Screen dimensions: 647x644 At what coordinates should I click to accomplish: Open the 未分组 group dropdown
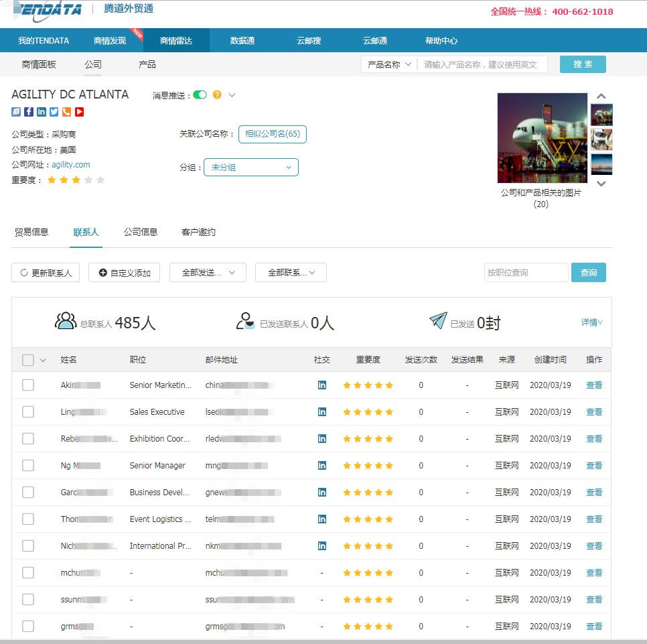[251, 167]
